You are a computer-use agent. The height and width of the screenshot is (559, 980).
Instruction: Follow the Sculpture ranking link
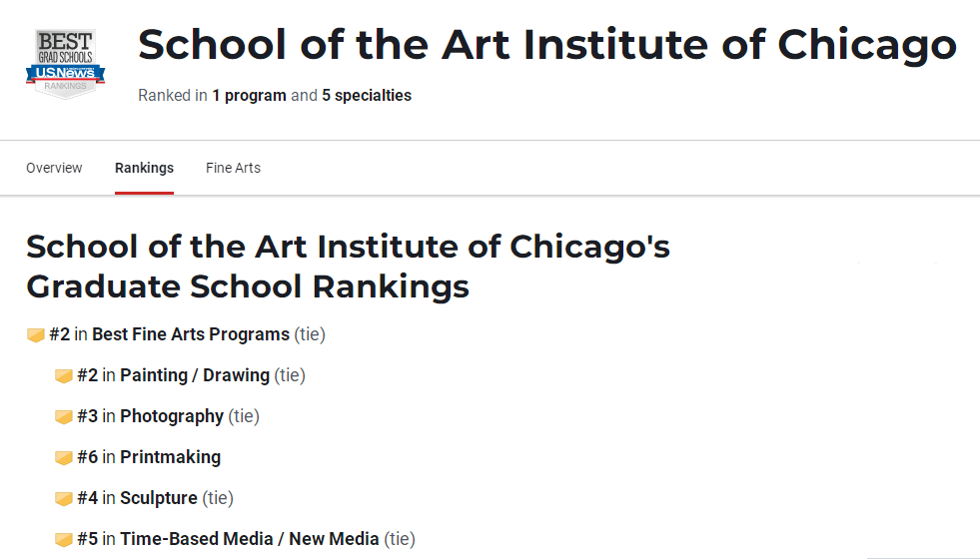(159, 498)
